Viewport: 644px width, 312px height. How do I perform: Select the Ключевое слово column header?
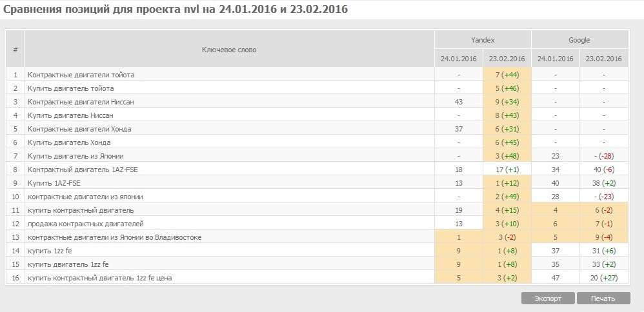click(229, 49)
